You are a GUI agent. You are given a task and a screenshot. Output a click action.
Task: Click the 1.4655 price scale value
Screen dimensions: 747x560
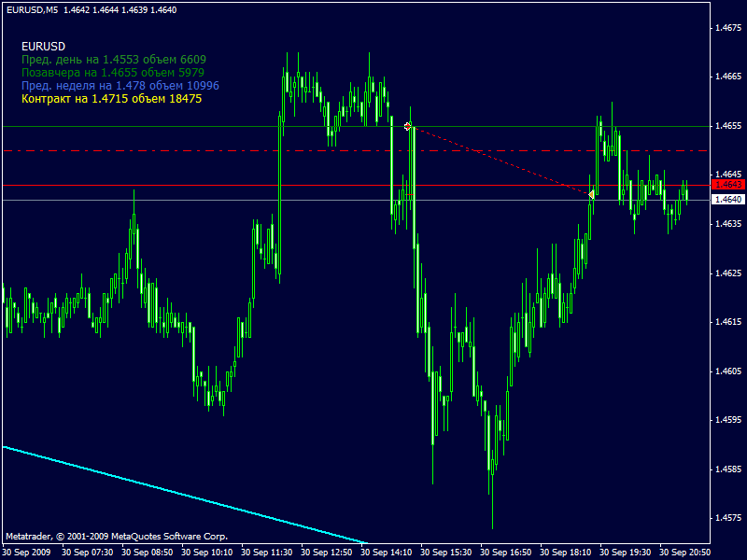coord(728,126)
